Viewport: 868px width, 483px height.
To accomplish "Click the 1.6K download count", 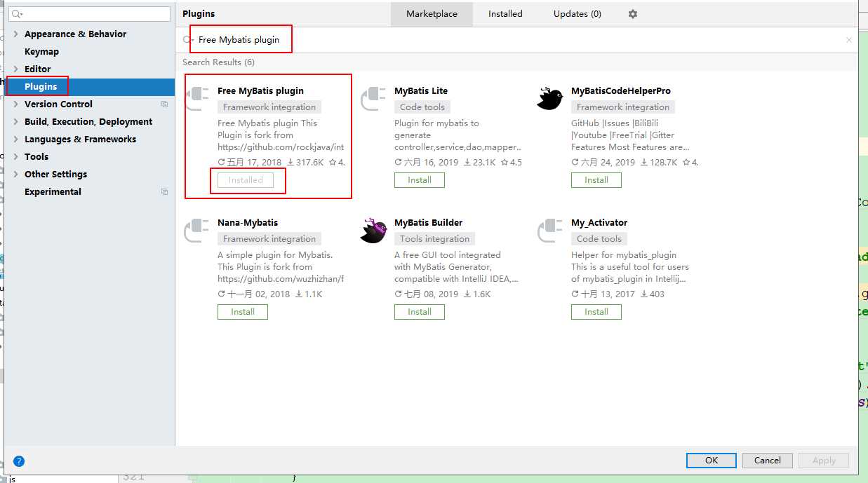I will [x=482, y=294].
